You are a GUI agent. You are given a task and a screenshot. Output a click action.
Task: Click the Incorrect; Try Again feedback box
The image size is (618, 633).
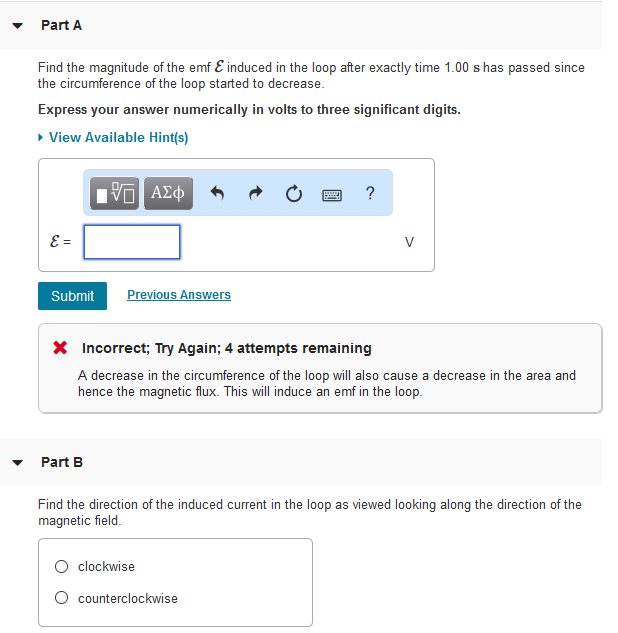(320, 369)
